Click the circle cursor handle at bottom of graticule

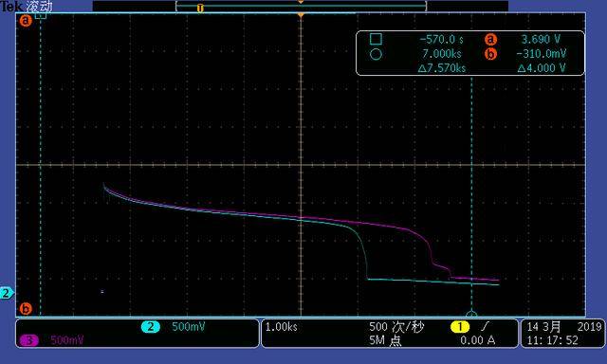coord(471,314)
